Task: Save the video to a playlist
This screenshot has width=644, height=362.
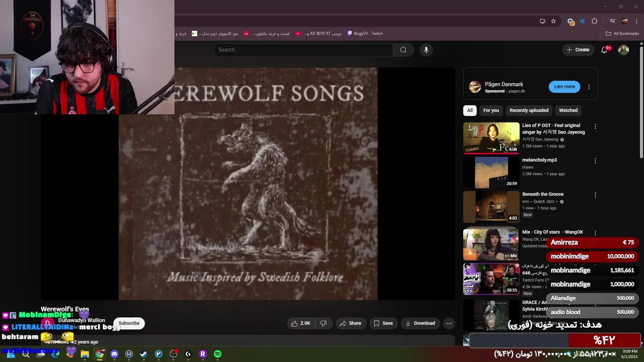Action: coord(383,323)
